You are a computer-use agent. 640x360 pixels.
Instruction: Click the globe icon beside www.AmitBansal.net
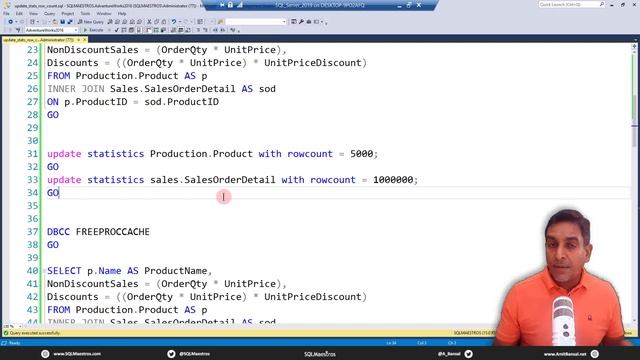(595, 354)
